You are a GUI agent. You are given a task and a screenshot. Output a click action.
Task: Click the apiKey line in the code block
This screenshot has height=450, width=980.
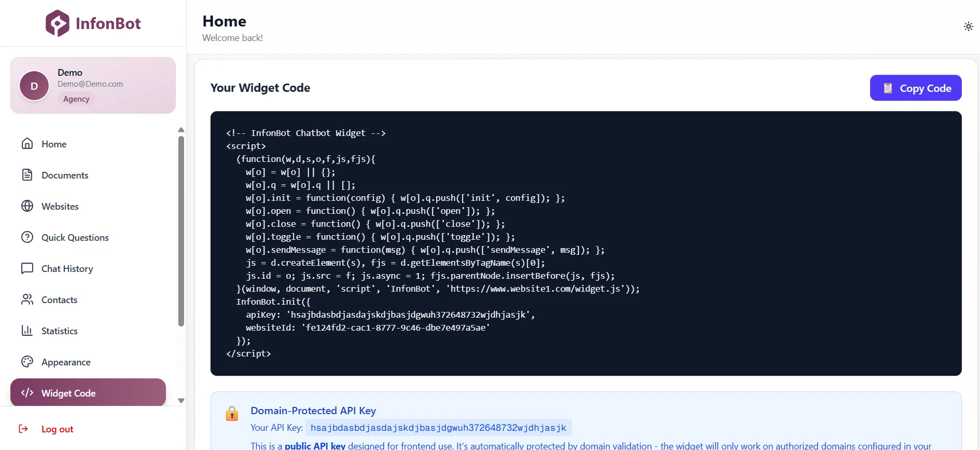coord(390,315)
